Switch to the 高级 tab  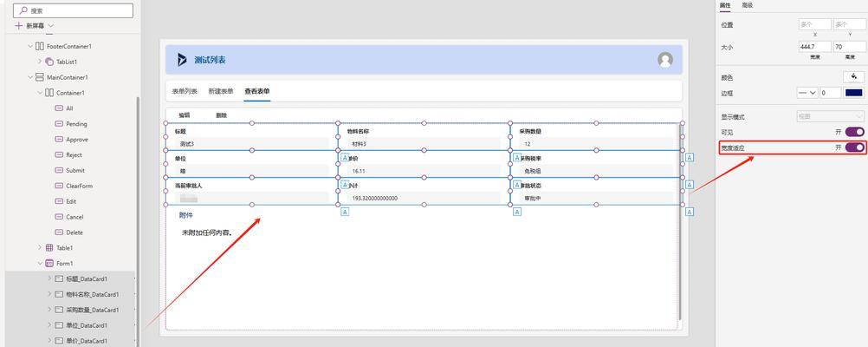point(748,5)
